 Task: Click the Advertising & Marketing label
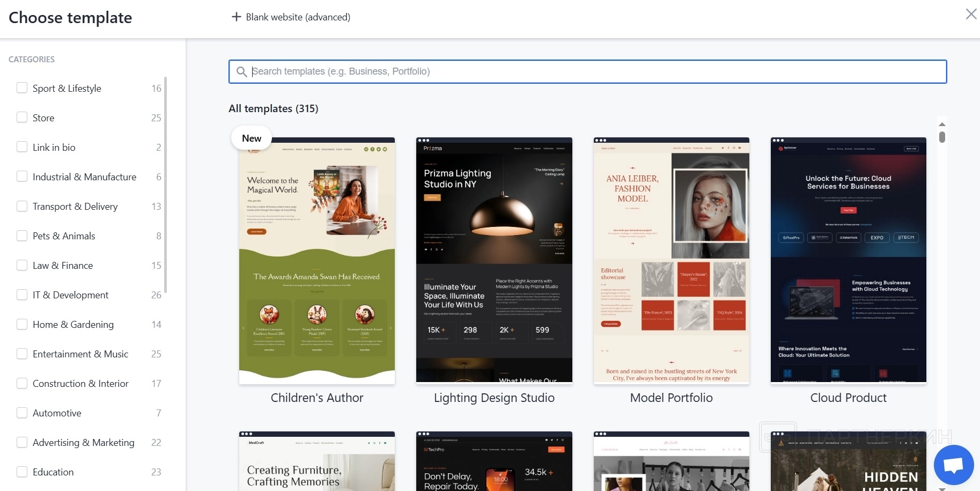pyautogui.click(x=84, y=443)
